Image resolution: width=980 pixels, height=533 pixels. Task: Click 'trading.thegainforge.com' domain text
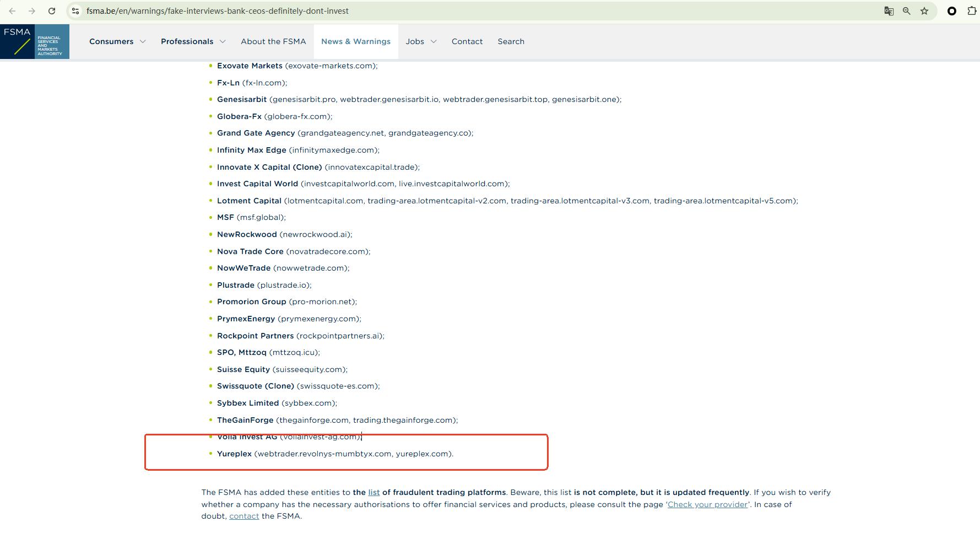tap(403, 420)
